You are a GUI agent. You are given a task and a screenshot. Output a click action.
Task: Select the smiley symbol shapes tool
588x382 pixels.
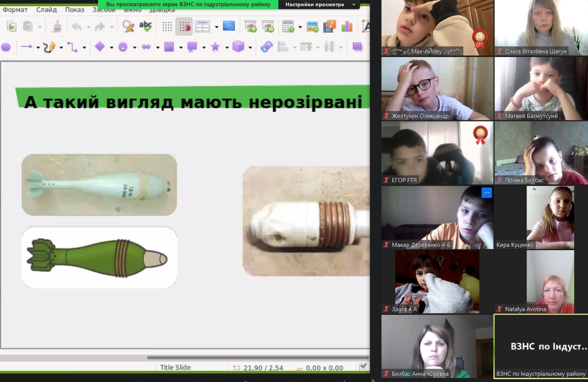[123, 47]
